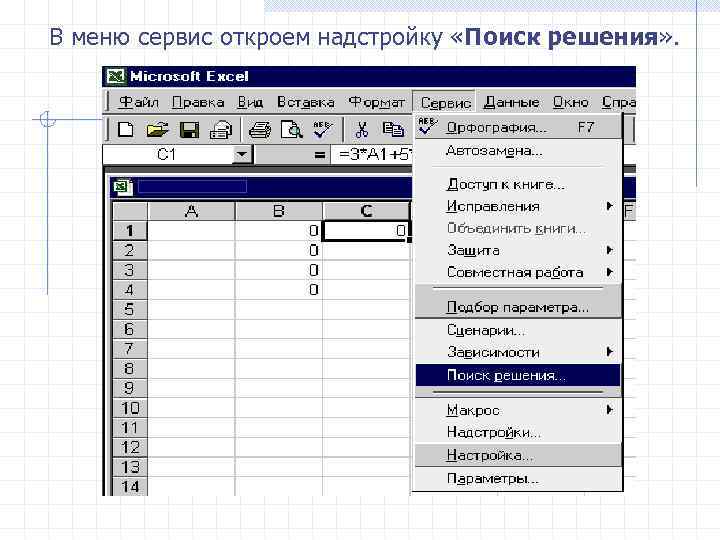Click cell B1 containing 0
720x540 pixels.
tap(279, 231)
